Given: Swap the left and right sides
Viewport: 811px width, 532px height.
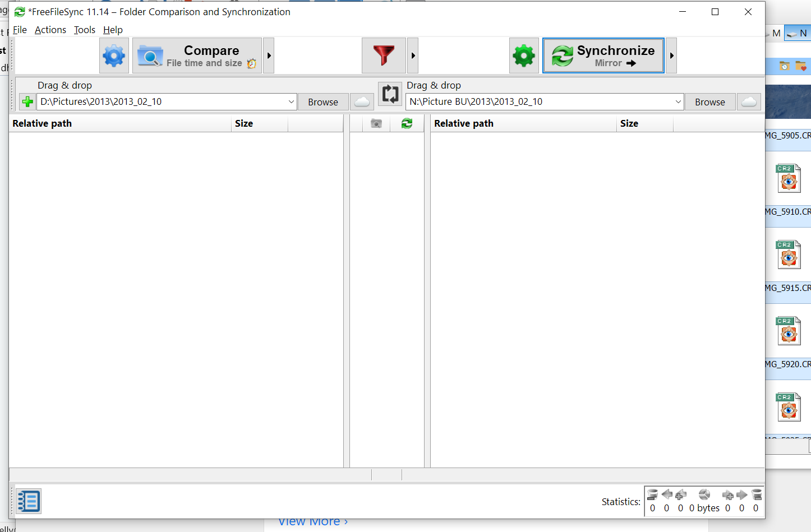Looking at the screenshot, I should [390, 94].
